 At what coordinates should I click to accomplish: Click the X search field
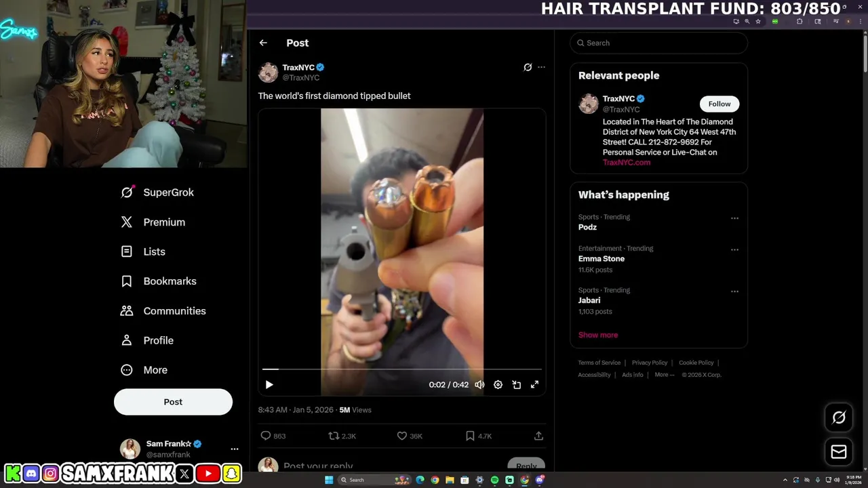click(x=658, y=43)
